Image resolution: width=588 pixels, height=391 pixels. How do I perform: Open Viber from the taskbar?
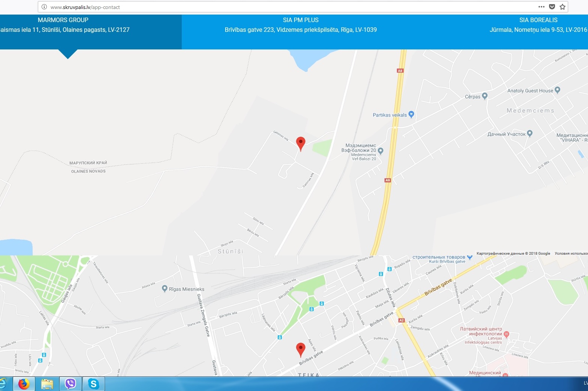70,384
